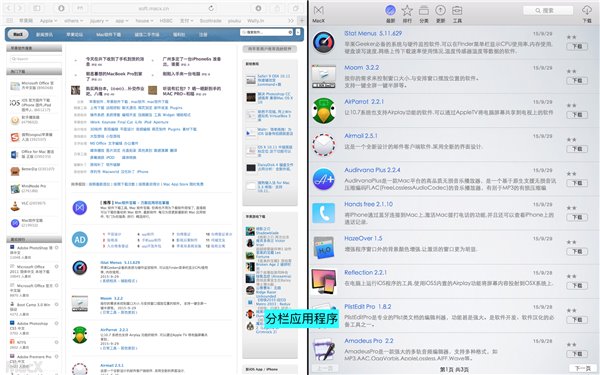Select the 最新 icon in MacX toolbar
Screen dimensions: 600x375
coord(390,10)
